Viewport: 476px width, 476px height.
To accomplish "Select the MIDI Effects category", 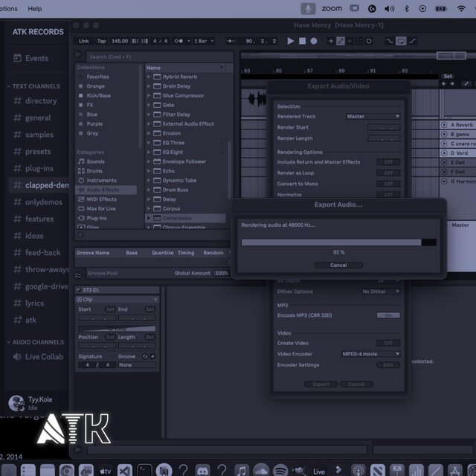I will point(101,199).
